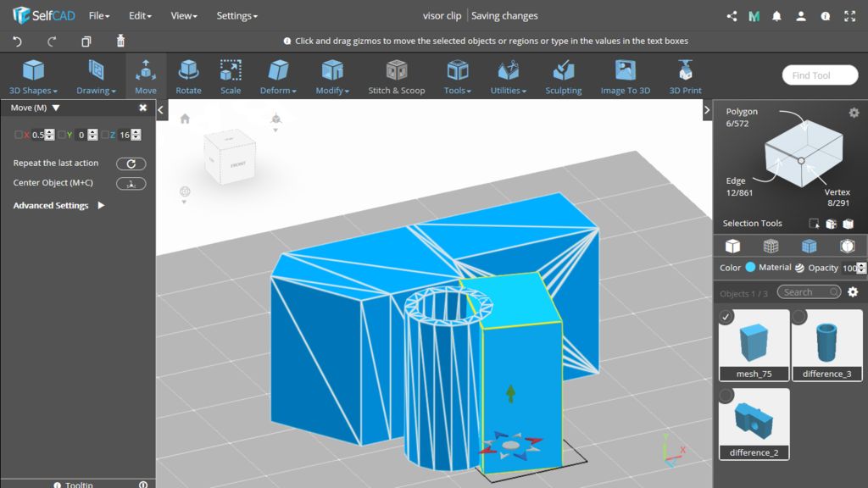
Task: Click the blue Color swatch
Action: coord(750,268)
